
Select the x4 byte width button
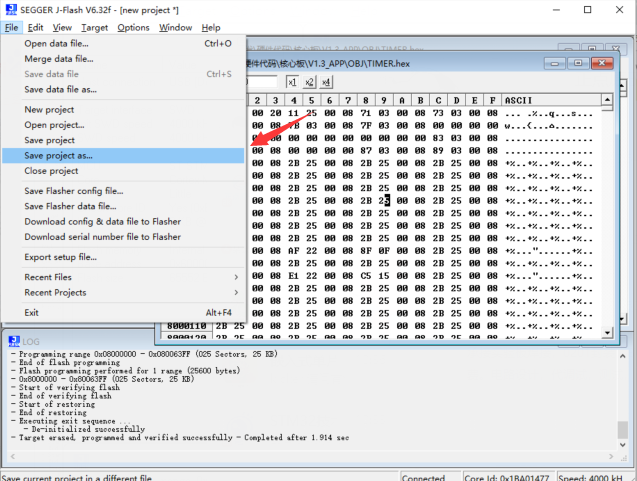pos(326,82)
